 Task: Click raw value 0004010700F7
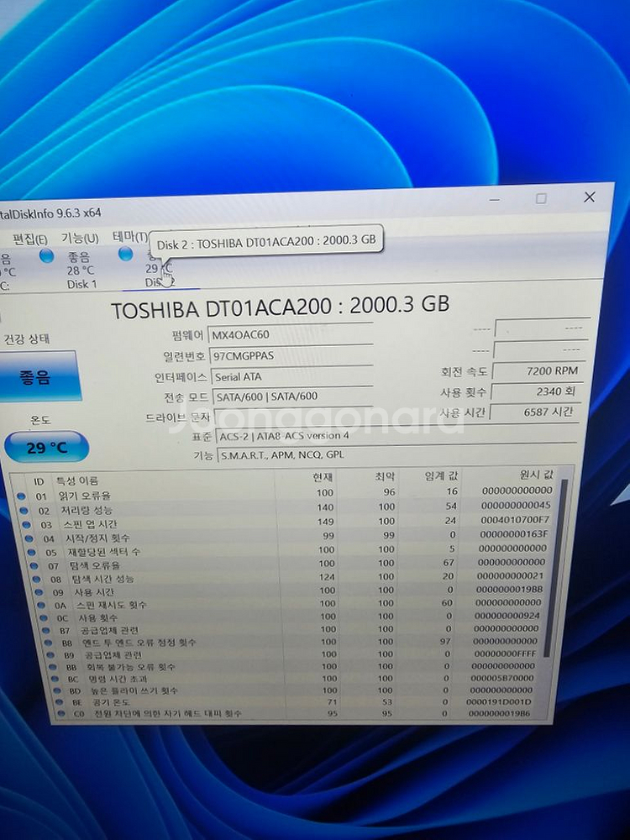(x=515, y=520)
